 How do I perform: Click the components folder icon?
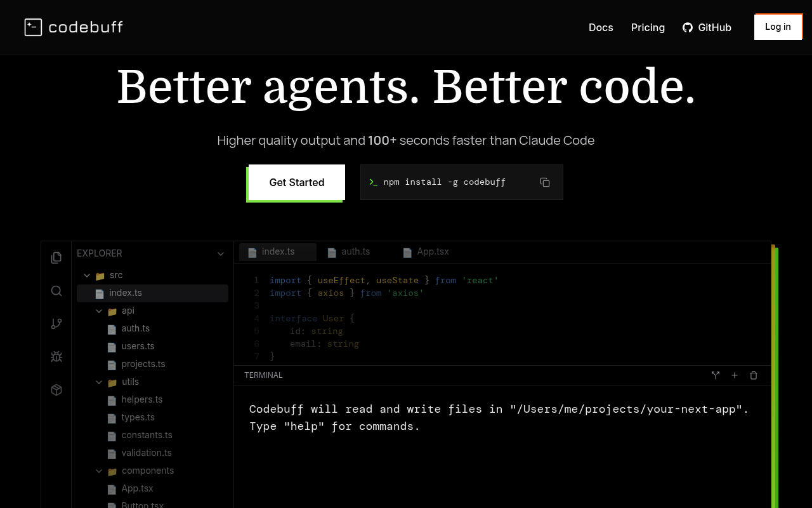click(x=112, y=472)
